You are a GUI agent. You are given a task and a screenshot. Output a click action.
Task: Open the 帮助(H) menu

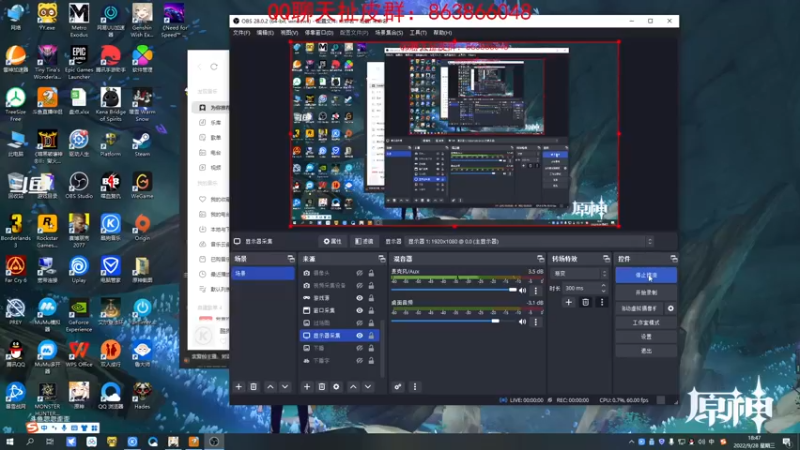(x=442, y=33)
